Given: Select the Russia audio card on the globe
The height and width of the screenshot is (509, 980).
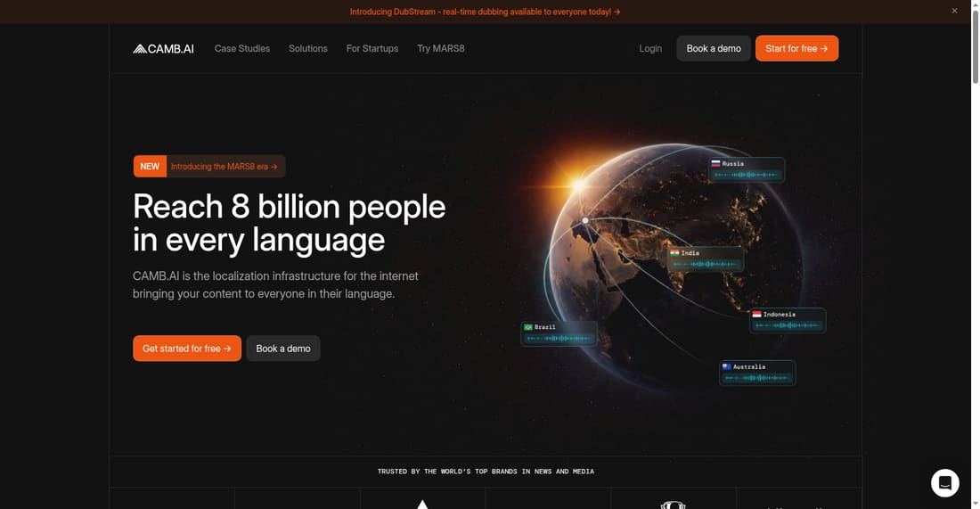Looking at the screenshot, I should click(x=747, y=169).
